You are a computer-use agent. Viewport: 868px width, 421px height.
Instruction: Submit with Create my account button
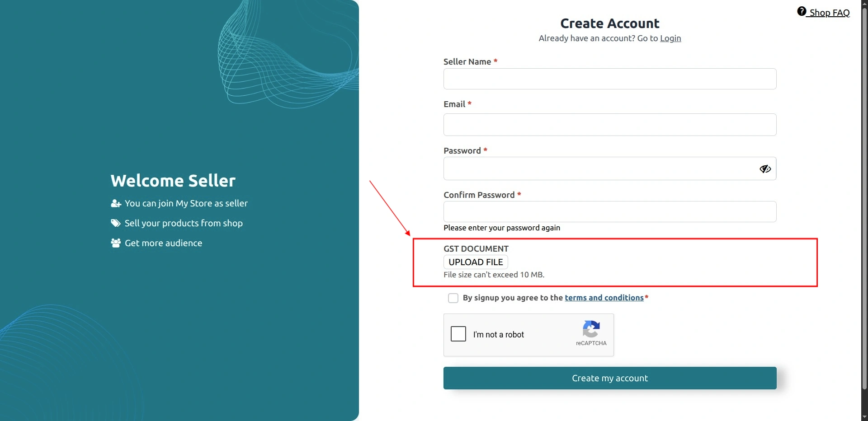(610, 378)
